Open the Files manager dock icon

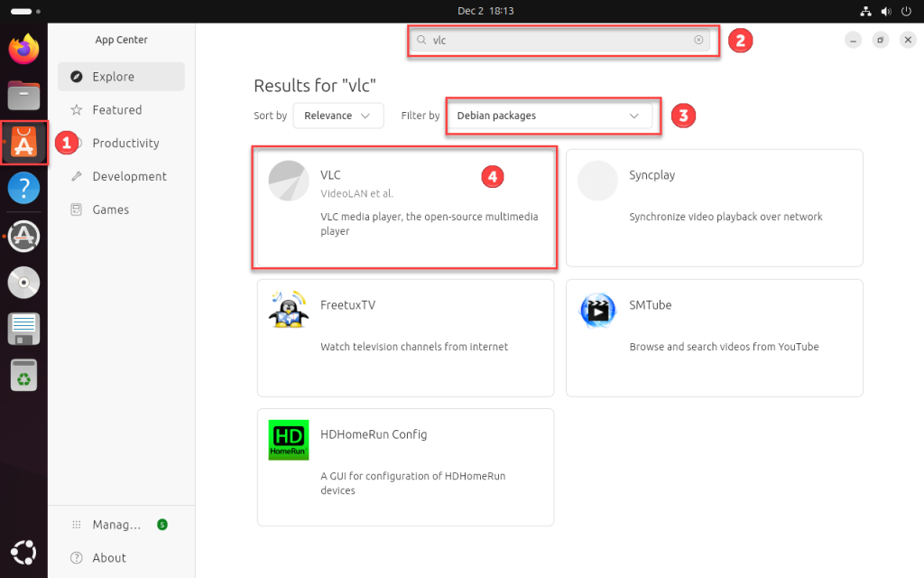coord(23,95)
